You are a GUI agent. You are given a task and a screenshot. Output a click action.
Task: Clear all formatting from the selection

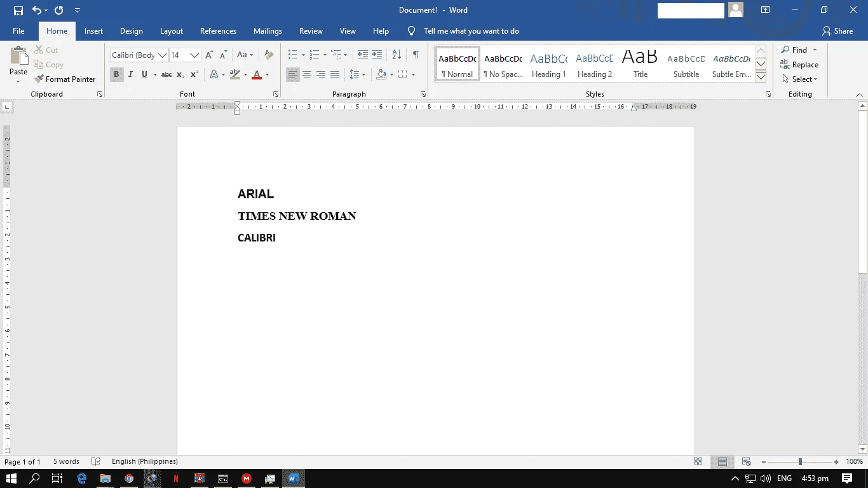(x=269, y=55)
